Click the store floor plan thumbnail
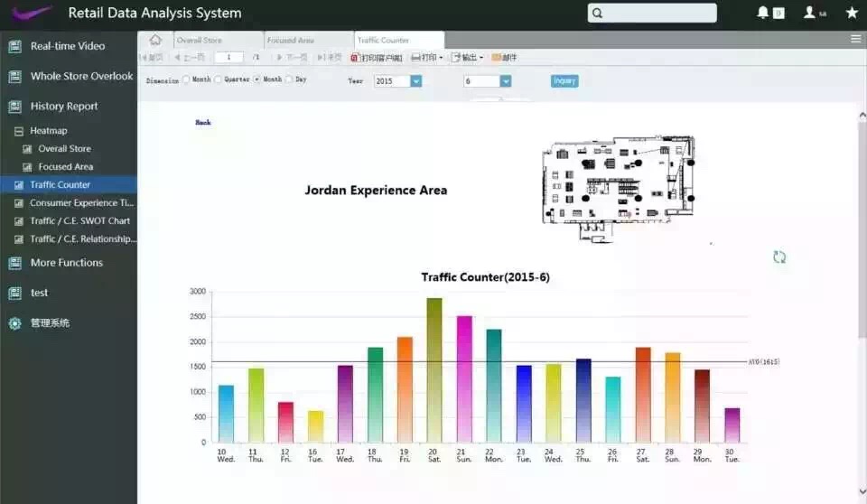Screen dimensions: 867x504 click(618, 189)
